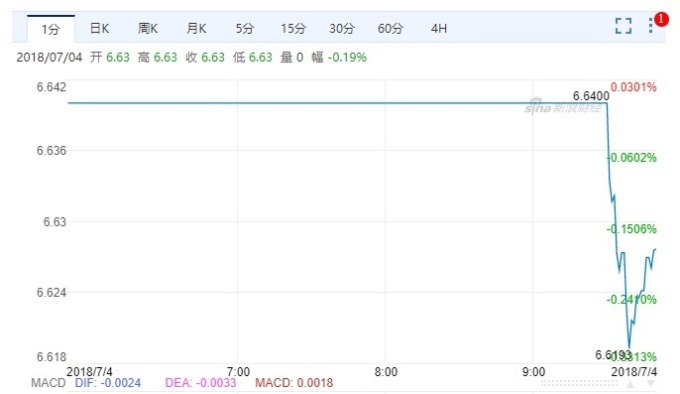Select the 4H interval tab

click(438, 29)
